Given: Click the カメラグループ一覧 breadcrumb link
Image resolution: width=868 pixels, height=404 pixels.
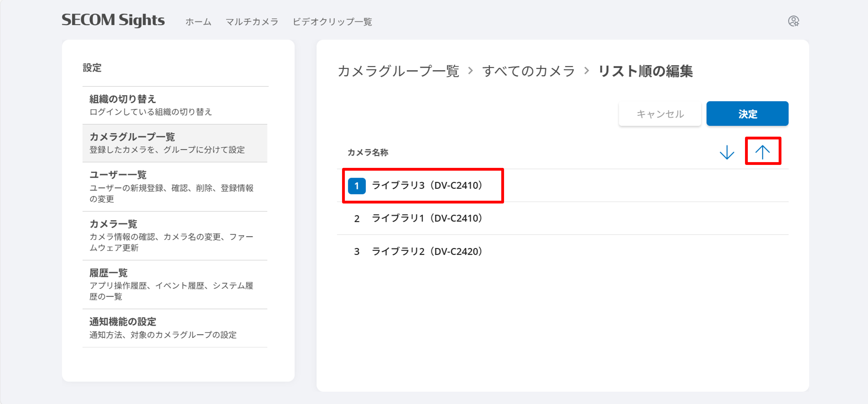Looking at the screenshot, I should pos(398,71).
